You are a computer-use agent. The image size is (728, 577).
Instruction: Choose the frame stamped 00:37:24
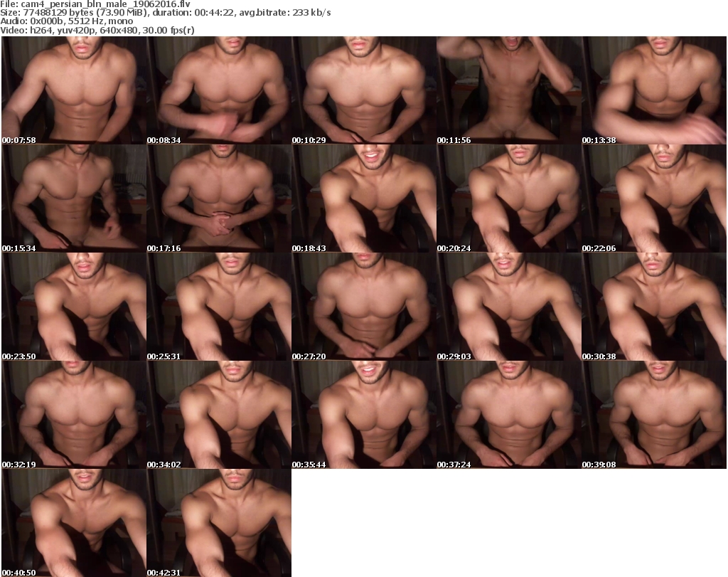coord(509,415)
